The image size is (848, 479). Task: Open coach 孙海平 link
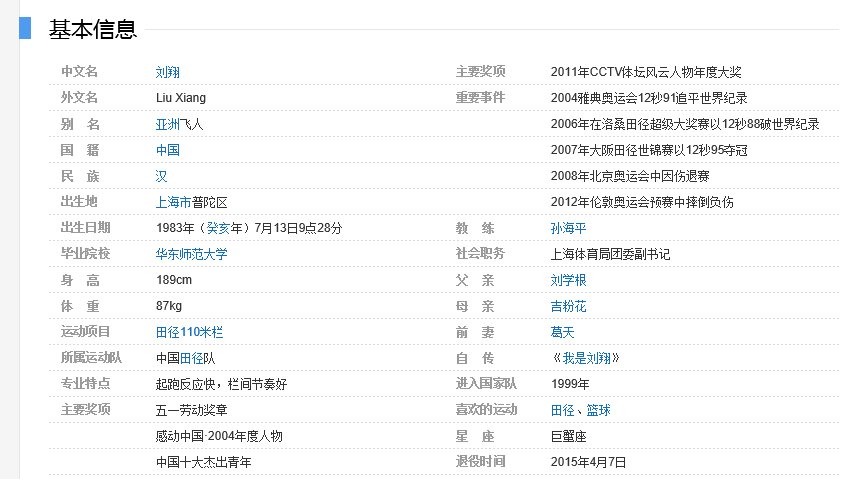coord(568,228)
